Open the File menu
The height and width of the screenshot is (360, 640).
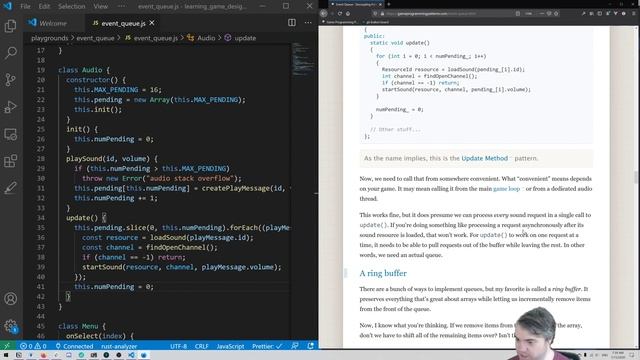tap(25, 6)
